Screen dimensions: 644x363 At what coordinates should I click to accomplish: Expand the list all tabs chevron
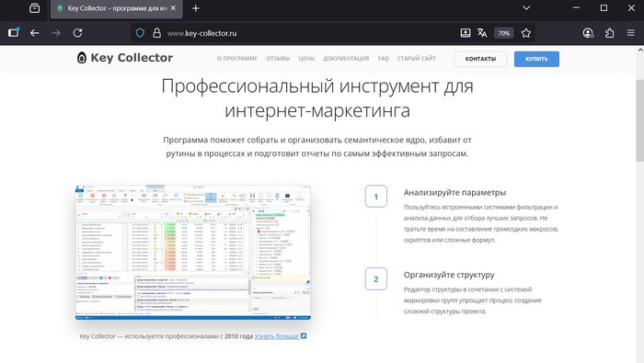pyautogui.click(x=526, y=8)
